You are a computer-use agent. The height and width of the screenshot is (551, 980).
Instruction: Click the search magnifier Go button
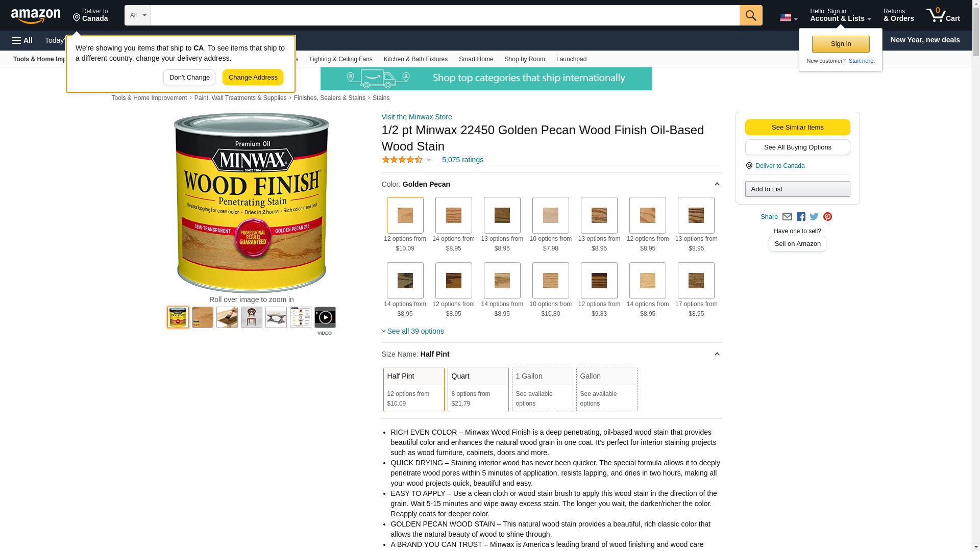pyautogui.click(x=750, y=15)
